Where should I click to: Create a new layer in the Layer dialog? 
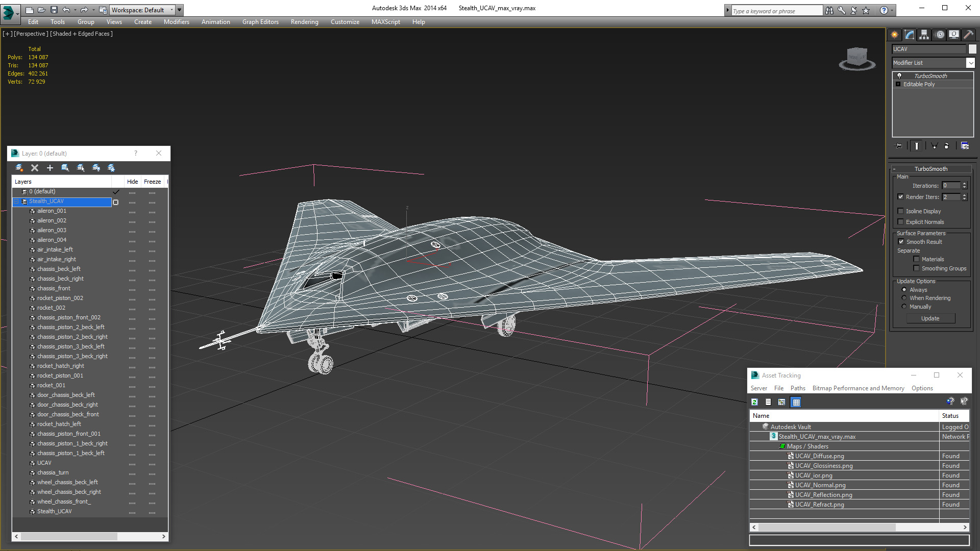[x=19, y=168]
